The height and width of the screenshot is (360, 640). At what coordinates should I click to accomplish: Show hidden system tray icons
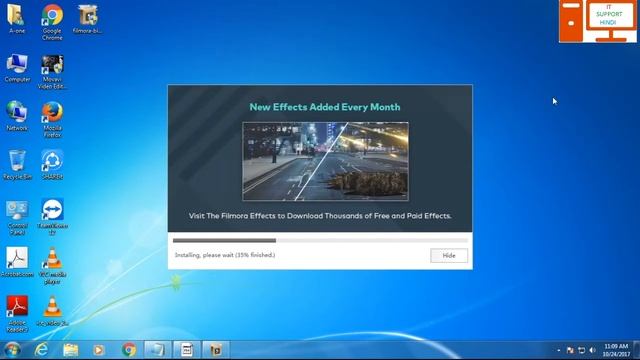coord(559,350)
